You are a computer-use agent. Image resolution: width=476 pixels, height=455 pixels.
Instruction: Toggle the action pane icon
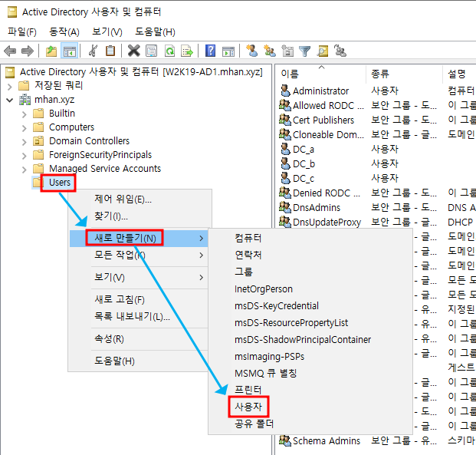click(228, 51)
